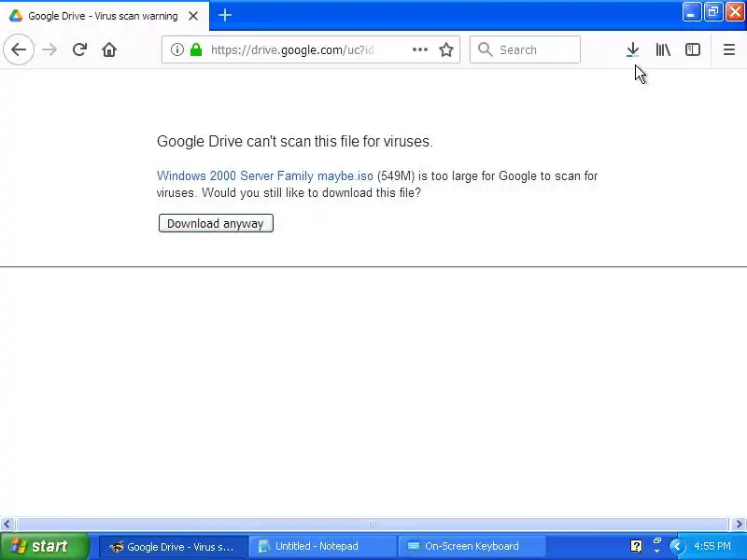Switch to Untitled - Notepad taskbar button
The height and width of the screenshot is (560, 747).
[x=323, y=546]
